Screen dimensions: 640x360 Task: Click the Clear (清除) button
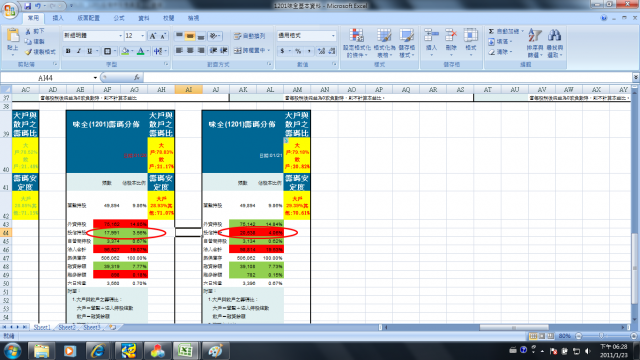click(x=500, y=52)
